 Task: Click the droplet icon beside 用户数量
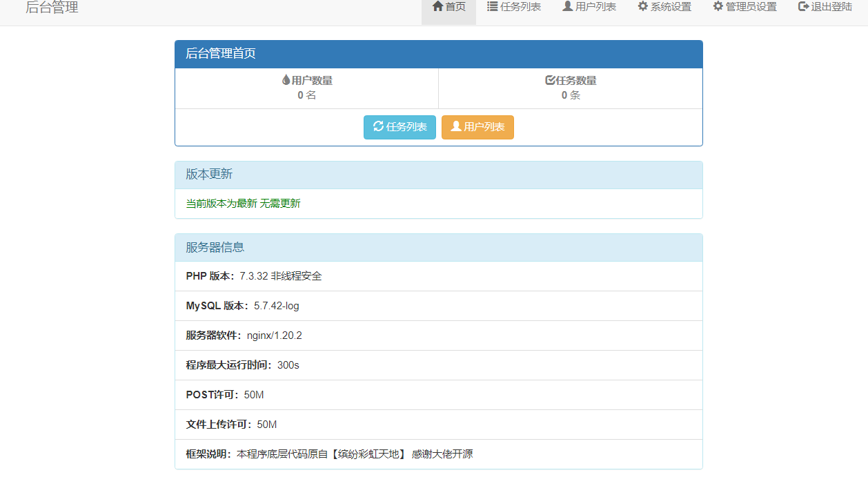coord(286,80)
